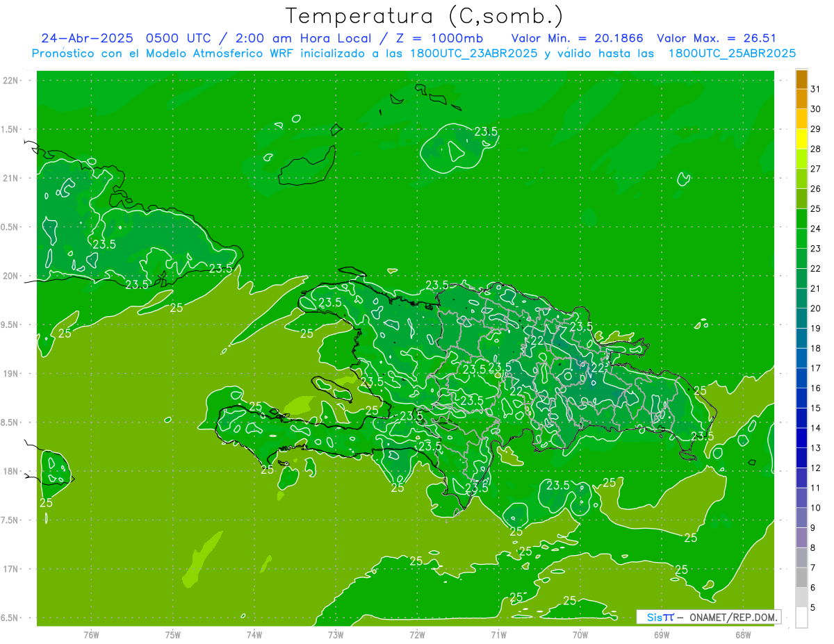Click the colorbar label '5'

812,607
